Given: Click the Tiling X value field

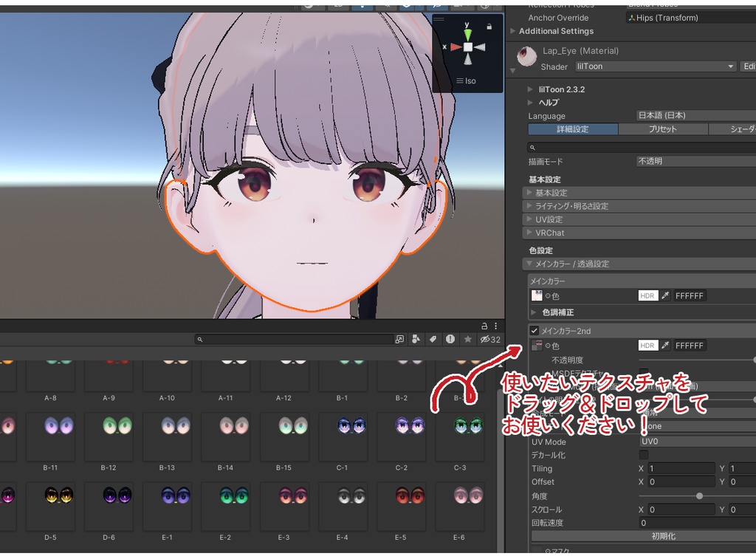Looking at the screenshot, I should coord(681,468).
